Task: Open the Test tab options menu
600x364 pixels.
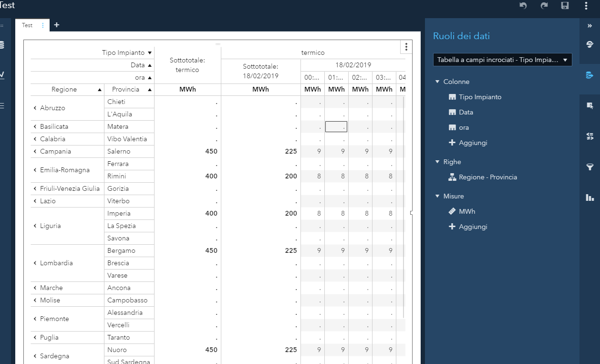Action: click(41, 25)
